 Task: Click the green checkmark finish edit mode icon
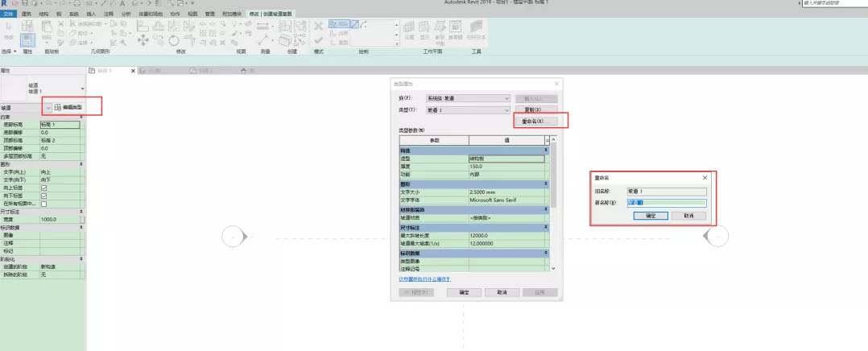tap(318, 40)
